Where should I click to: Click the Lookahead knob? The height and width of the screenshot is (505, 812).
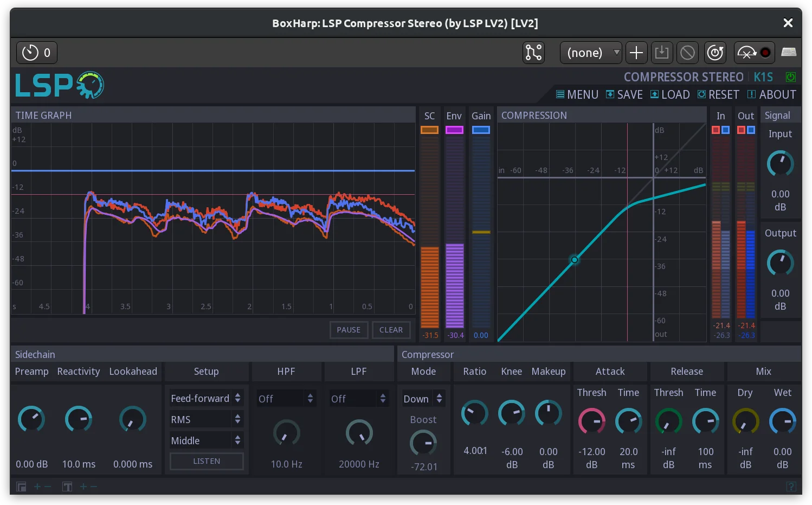click(x=133, y=419)
